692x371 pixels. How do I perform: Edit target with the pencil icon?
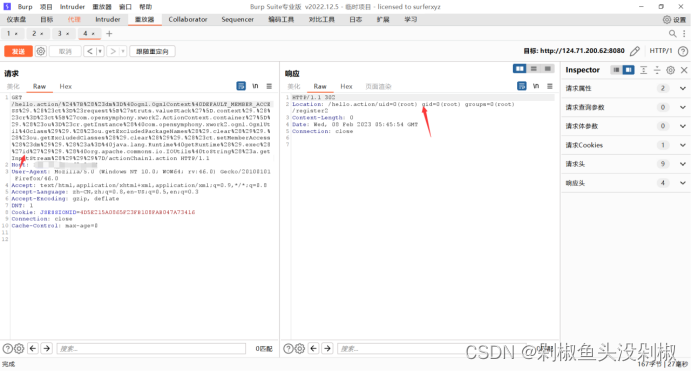click(x=635, y=51)
